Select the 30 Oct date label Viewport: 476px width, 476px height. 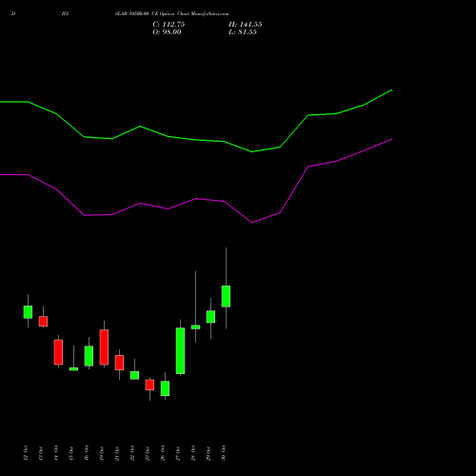click(224, 453)
